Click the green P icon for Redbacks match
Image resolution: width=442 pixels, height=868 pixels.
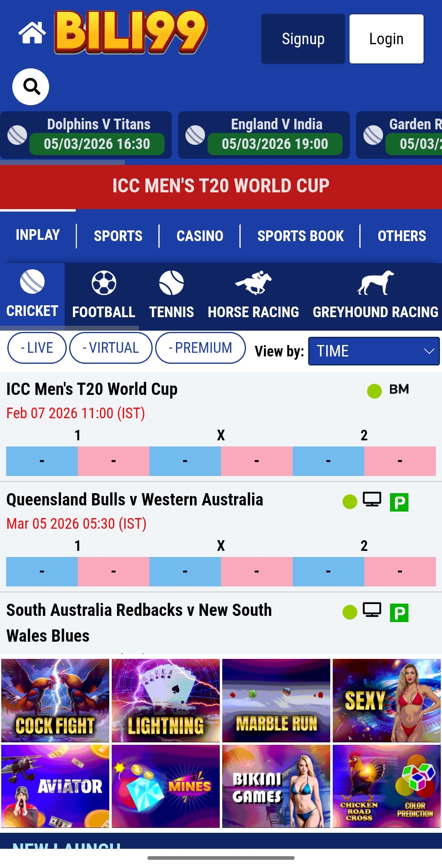point(399,613)
